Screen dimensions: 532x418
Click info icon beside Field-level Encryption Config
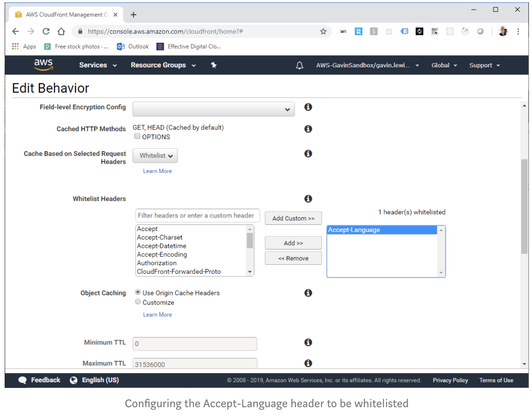pos(308,107)
